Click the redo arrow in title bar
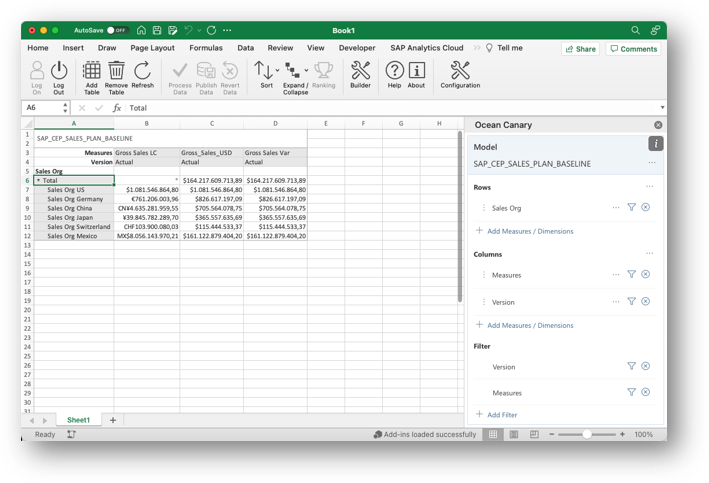 pos(211,30)
